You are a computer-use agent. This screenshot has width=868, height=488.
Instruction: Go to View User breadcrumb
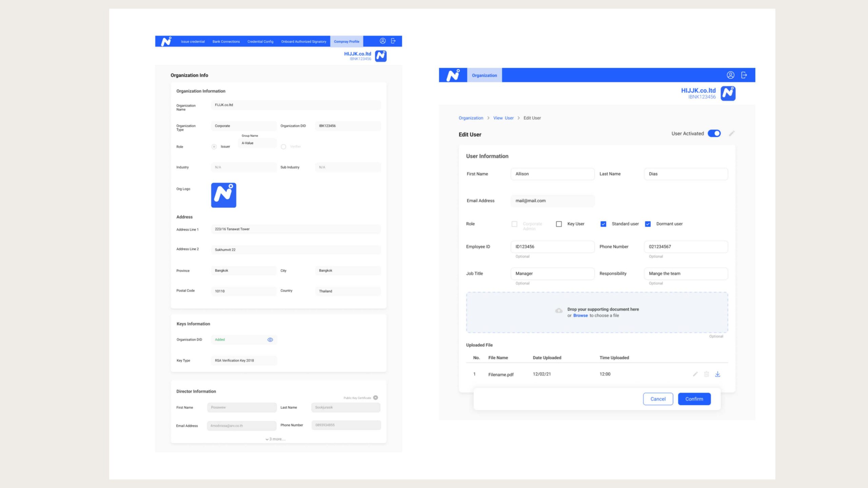coord(503,118)
